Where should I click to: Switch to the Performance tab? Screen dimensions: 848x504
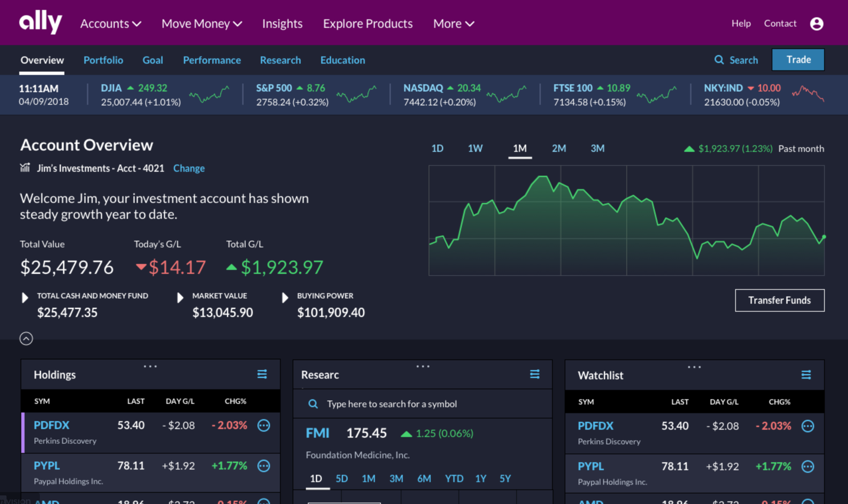click(212, 60)
